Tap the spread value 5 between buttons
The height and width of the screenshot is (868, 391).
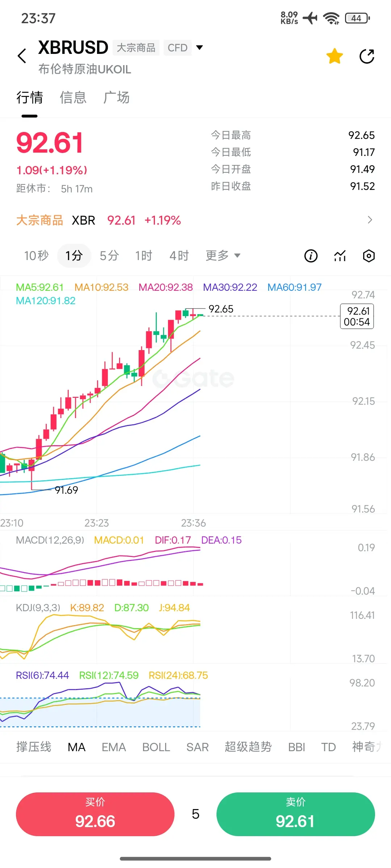click(195, 814)
